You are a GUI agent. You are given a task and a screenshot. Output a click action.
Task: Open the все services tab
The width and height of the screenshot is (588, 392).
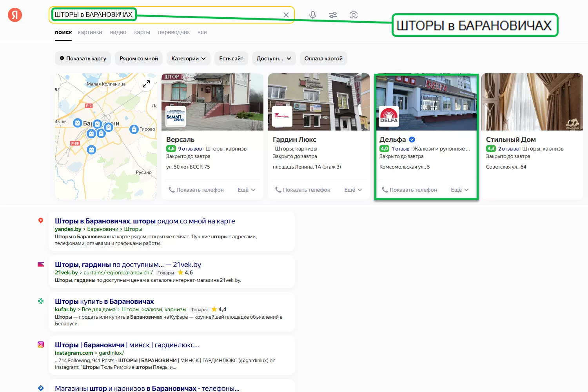tap(202, 32)
